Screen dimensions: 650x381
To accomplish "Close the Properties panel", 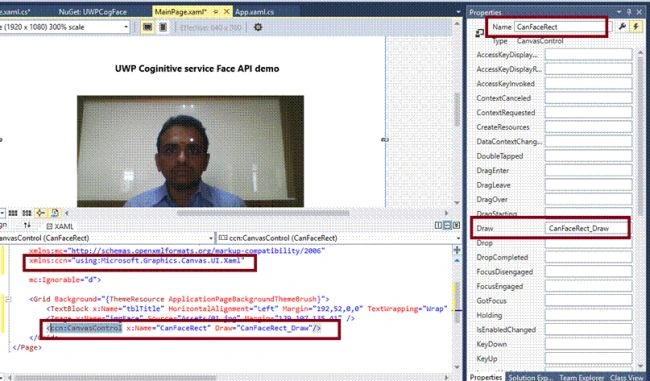I will [x=639, y=12].
